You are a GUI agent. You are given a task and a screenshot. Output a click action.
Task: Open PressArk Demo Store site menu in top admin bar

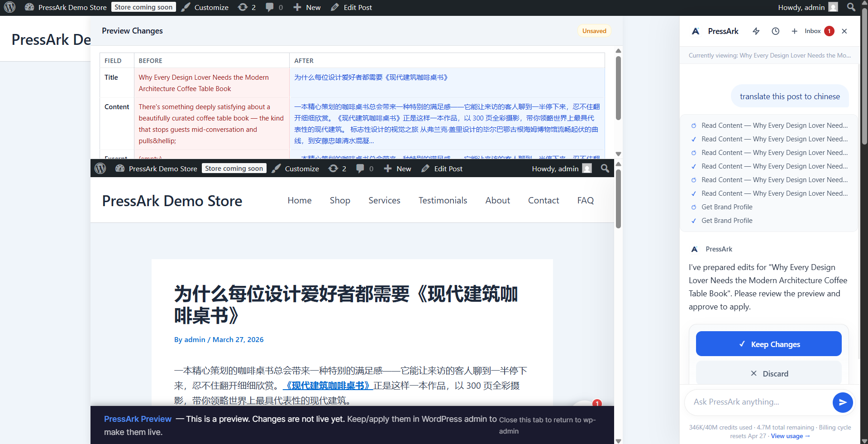66,7
